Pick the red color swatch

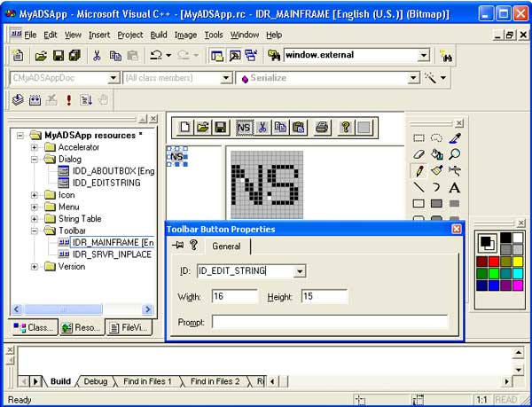pos(494,262)
